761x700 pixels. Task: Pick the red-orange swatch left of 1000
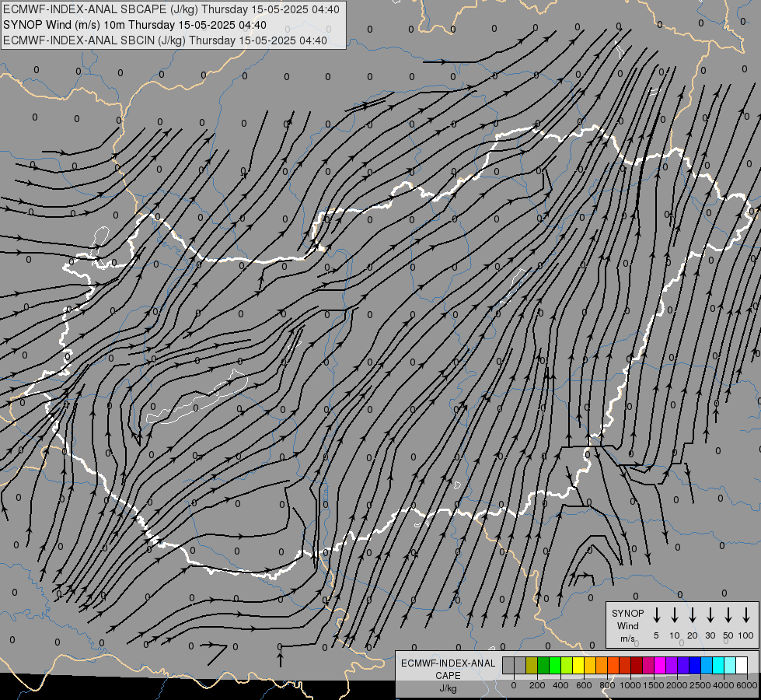[x=625, y=665]
